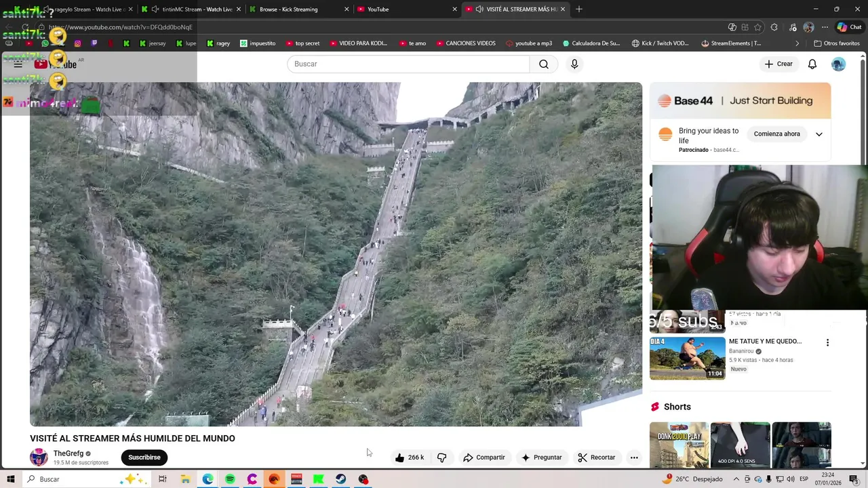Open the Kick app in taskbar

pyautogui.click(x=318, y=479)
